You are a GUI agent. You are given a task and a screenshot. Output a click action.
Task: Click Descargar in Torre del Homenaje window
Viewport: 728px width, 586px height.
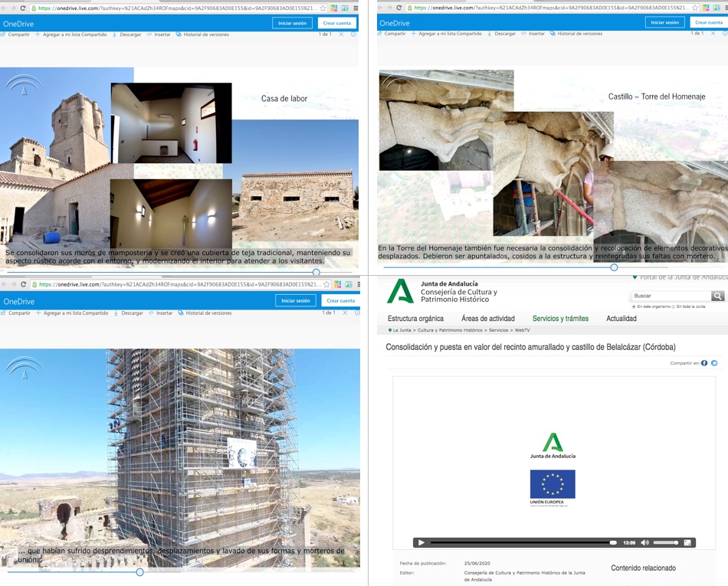[x=501, y=34]
